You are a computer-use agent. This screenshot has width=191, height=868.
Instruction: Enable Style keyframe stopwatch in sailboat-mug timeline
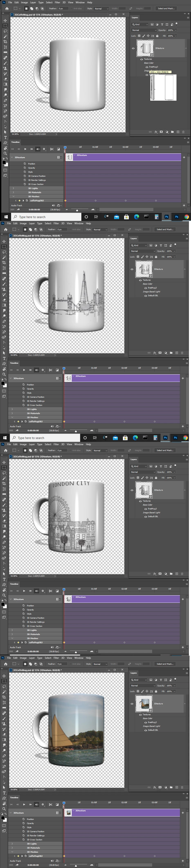click(24, 827)
